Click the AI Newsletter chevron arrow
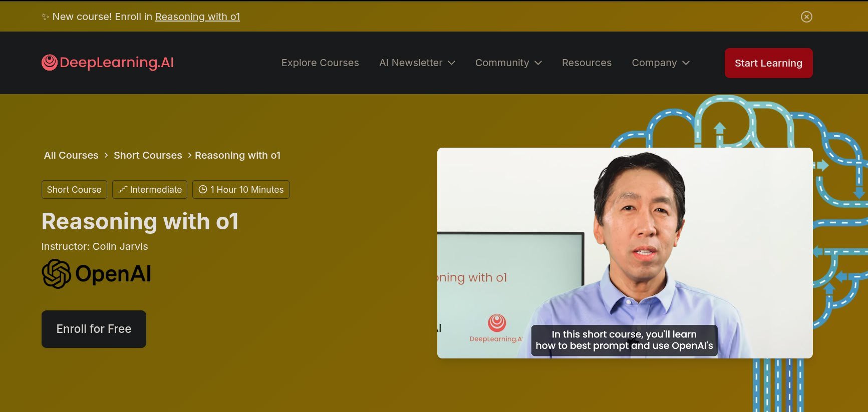868x412 pixels. pos(451,63)
